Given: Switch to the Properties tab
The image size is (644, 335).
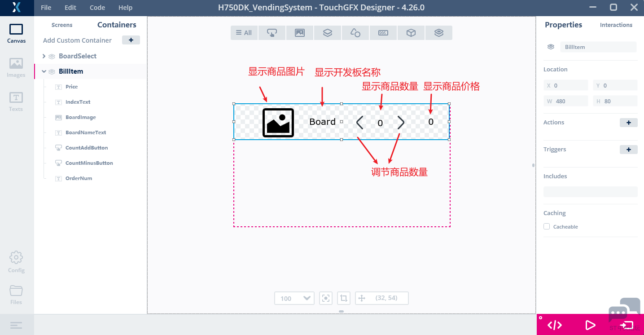Looking at the screenshot, I should pos(563,25).
